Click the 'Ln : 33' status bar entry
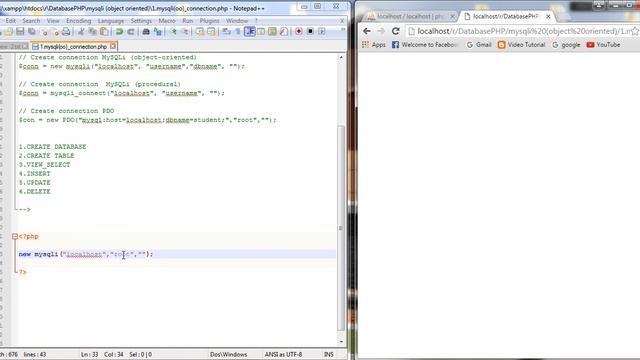 89,354
